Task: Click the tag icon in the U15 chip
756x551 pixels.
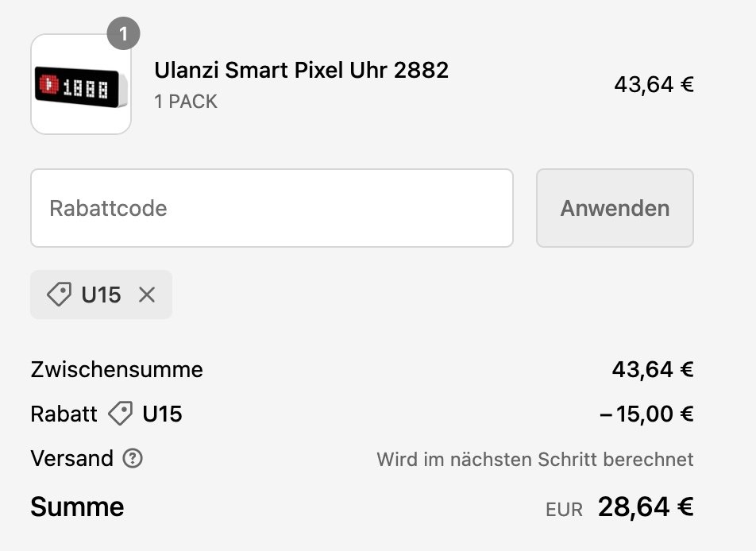Action: coord(59,295)
